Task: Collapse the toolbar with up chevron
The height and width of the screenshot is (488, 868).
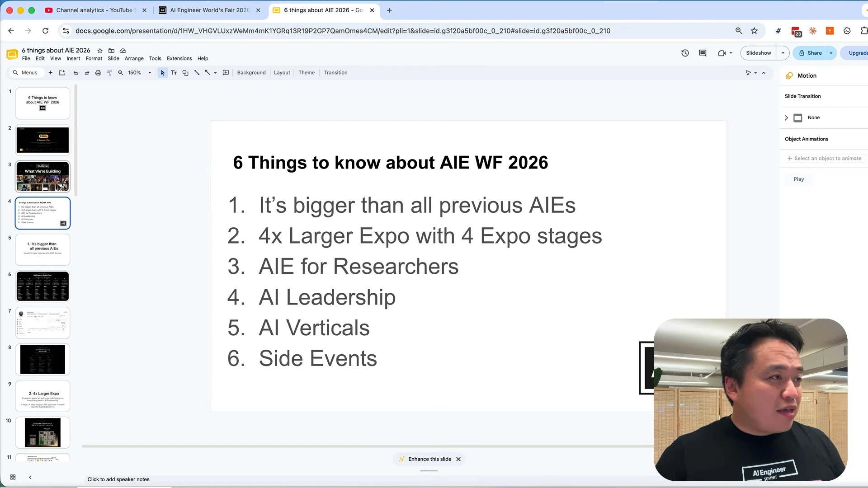Action: click(764, 73)
